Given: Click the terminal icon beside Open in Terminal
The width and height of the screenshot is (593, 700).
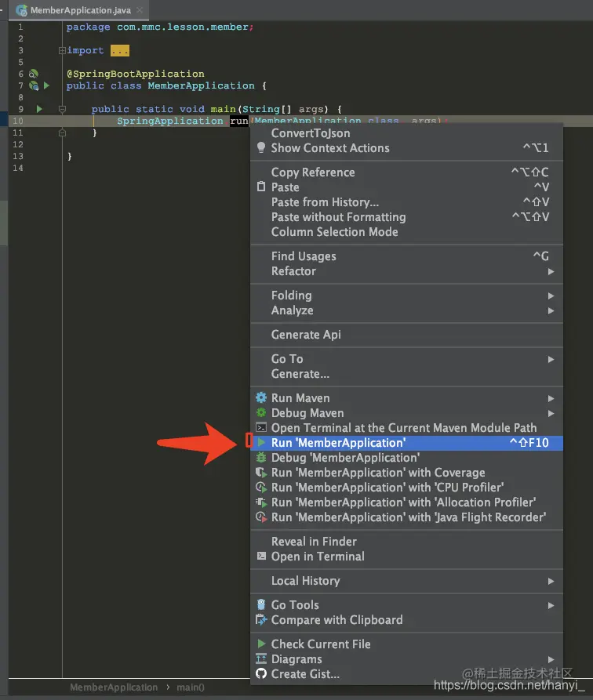Looking at the screenshot, I should click(x=261, y=556).
